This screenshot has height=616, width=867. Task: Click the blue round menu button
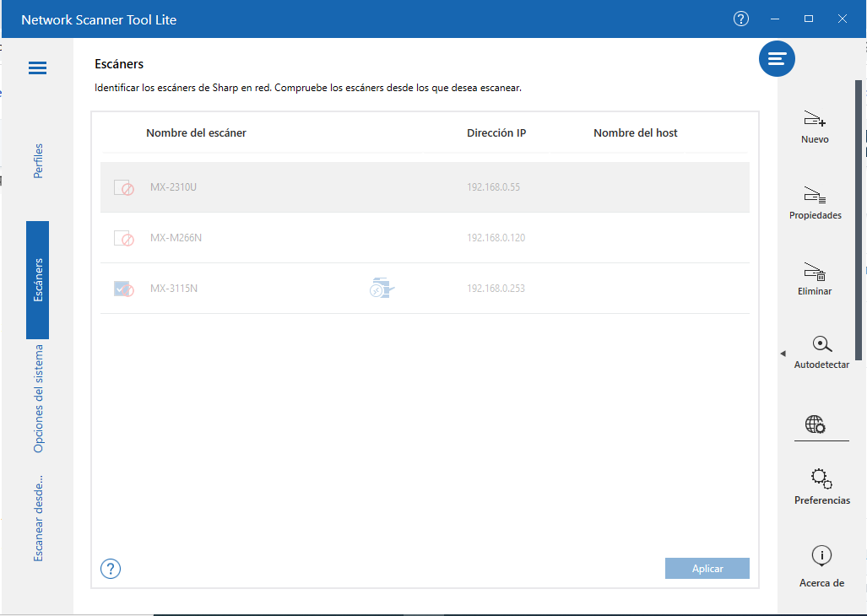tap(777, 58)
